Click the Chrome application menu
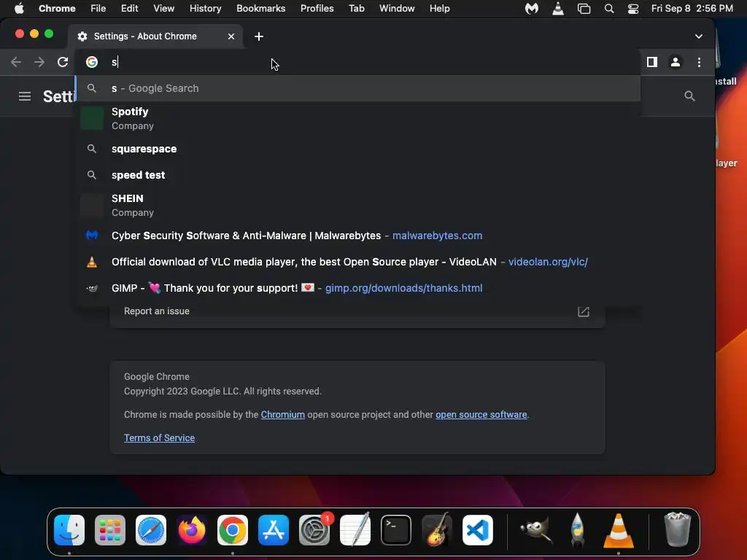Screen dimensions: 747x560 tap(57, 8)
